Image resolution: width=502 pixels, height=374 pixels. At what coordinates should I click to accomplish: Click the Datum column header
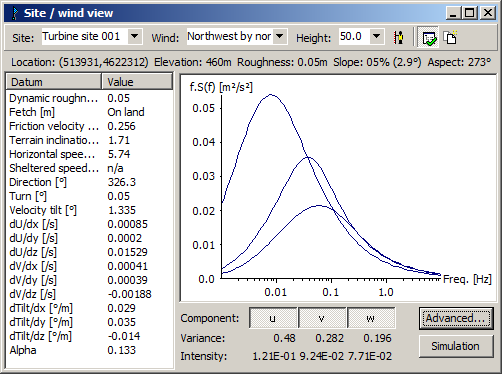point(54,82)
